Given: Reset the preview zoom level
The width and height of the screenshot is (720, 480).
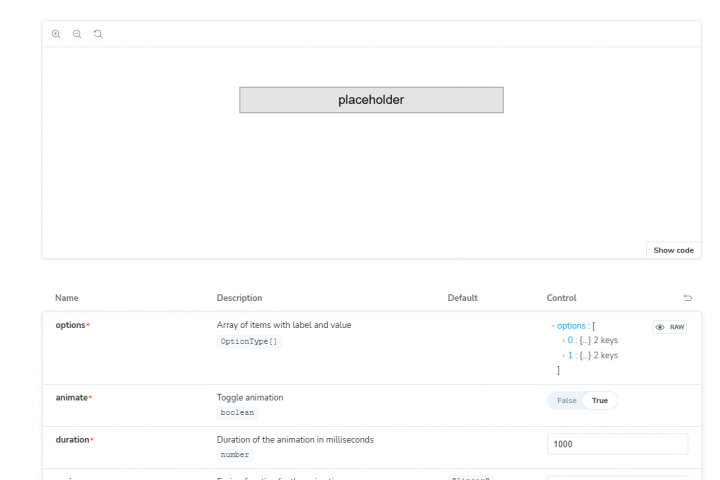Looking at the screenshot, I should (x=97, y=34).
